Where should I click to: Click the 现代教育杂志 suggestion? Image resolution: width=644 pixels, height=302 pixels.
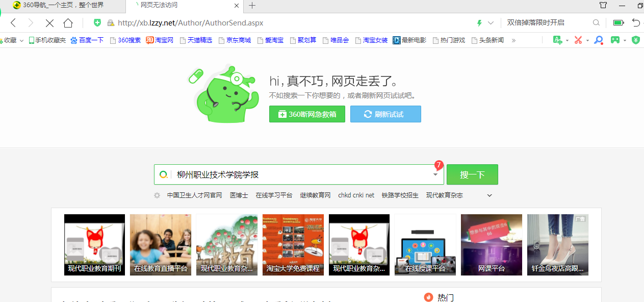coord(445,195)
